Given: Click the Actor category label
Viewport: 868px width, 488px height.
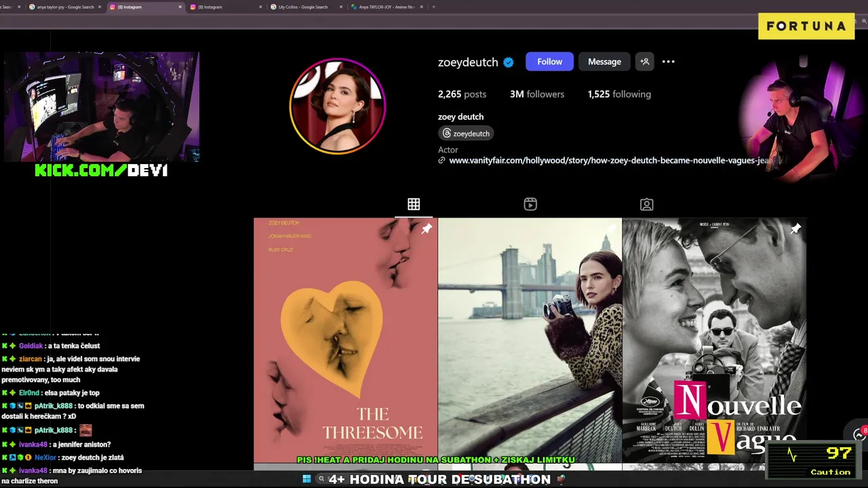Looking at the screenshot, I should coord(448,150).
